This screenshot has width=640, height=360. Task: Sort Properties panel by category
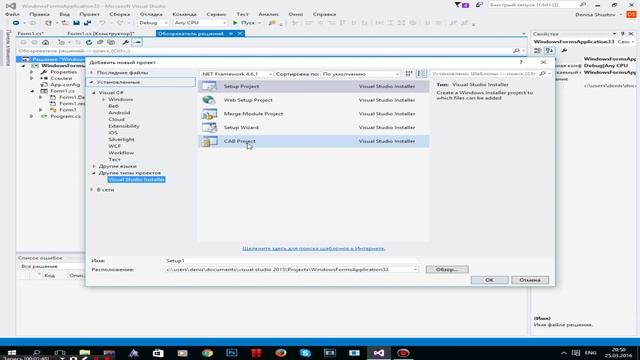coord(538,51)
